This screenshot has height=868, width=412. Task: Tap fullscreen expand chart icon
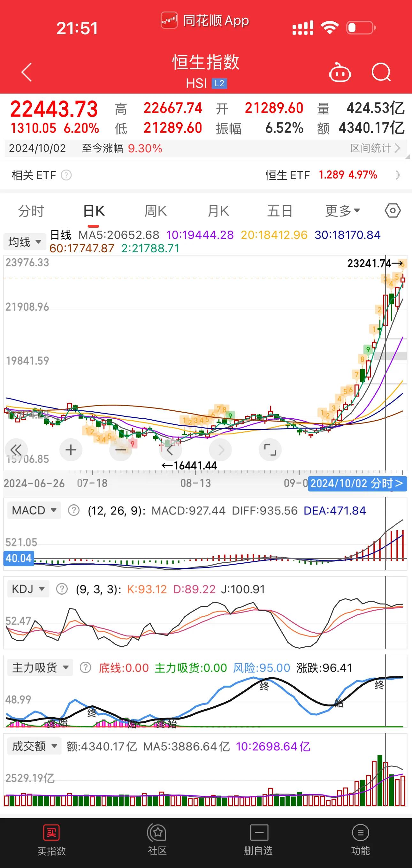click(x=270, y=450)
